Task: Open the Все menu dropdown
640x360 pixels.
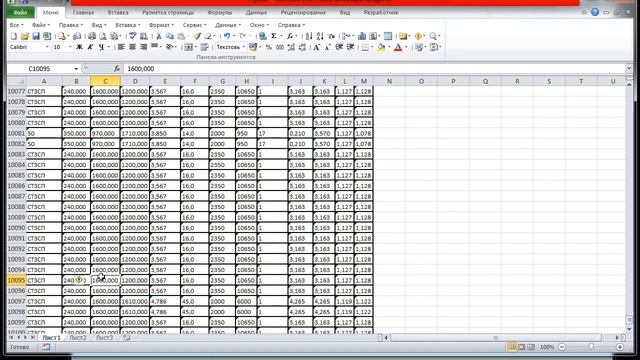Action: tap(17, 25)
